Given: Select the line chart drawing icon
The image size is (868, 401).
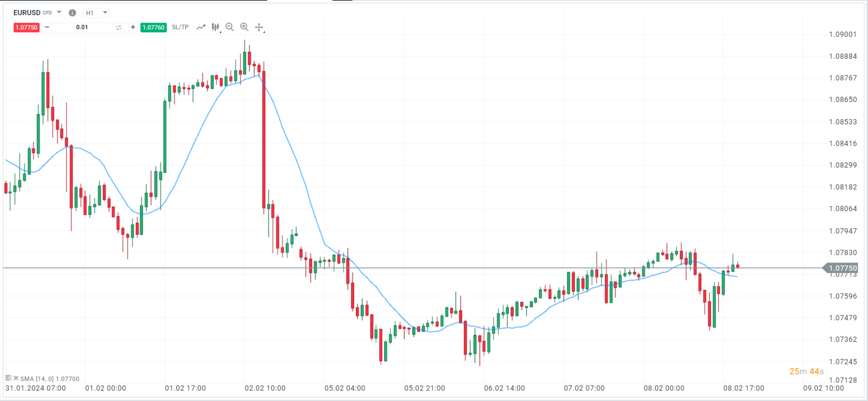Looking at the screenshot, I should click(201, 27).
